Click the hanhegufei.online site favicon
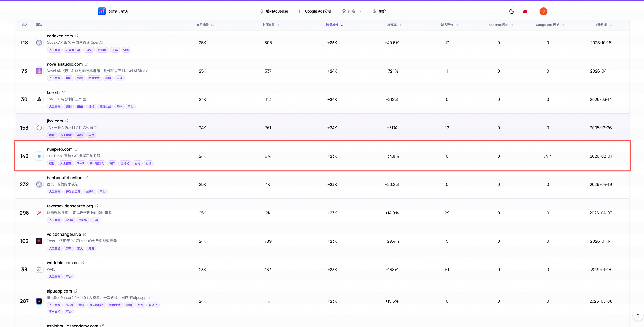 (39, 184)
